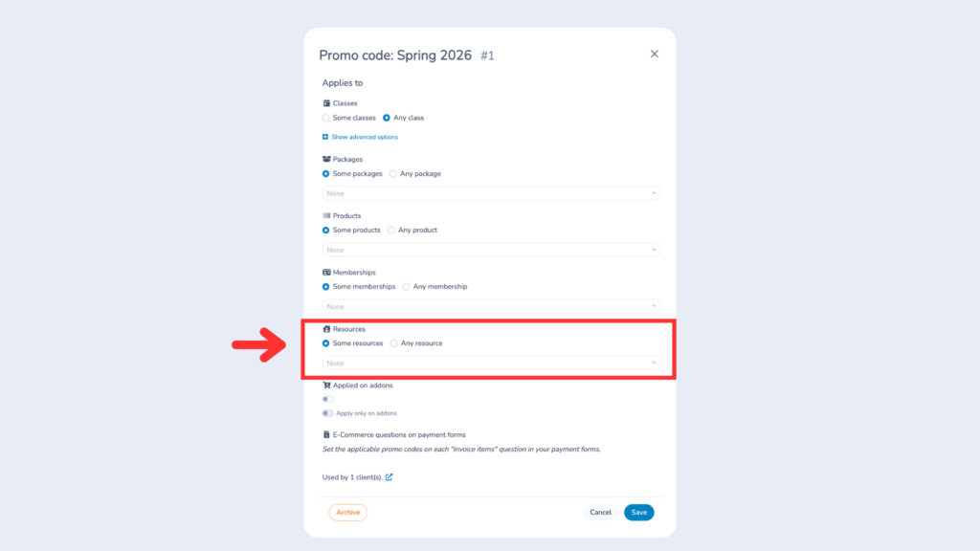This screenshot has width=980, height=551.
Task: Click the shopping cart icon beside Applied on addons
Action: coord(326,385)
